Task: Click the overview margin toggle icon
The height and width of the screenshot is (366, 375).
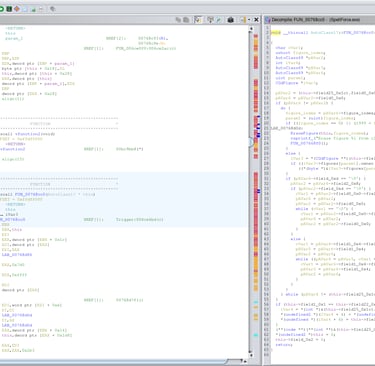Action: tap(243, 20)
